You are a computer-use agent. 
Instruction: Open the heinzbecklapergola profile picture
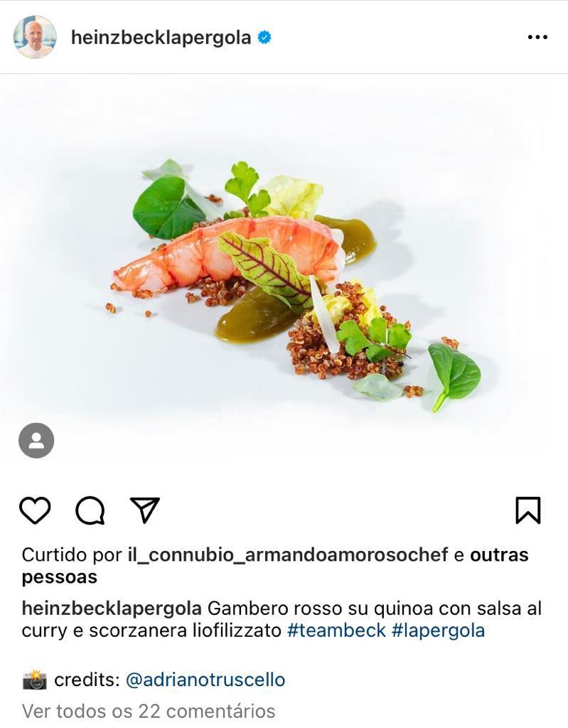coord(35,37)
